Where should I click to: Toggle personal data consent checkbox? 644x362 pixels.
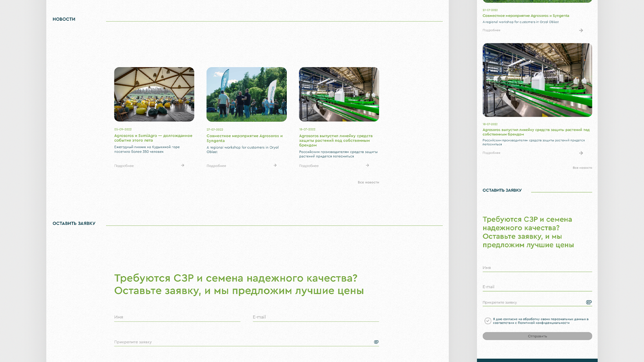click(488, 321)
